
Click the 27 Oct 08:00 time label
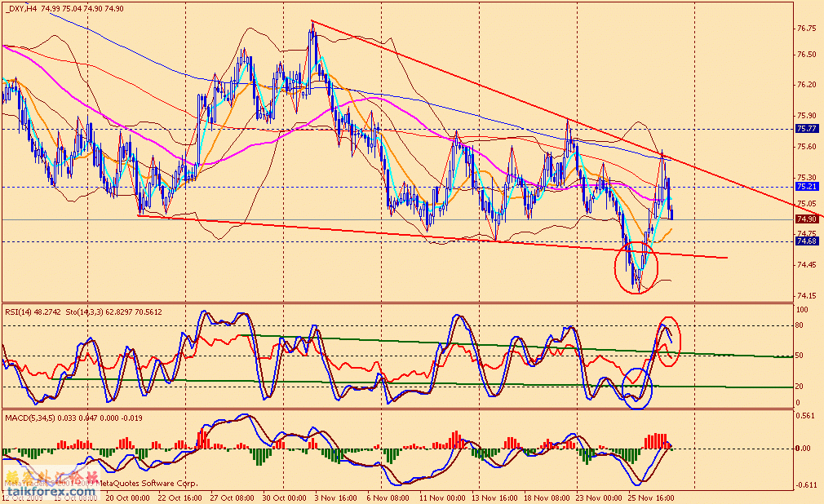tap(233, 497)
